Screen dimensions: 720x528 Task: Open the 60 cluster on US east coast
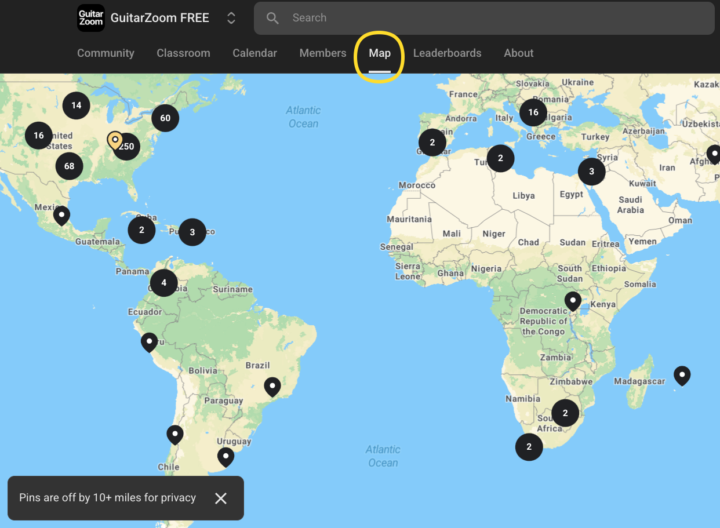pos(165,118)
